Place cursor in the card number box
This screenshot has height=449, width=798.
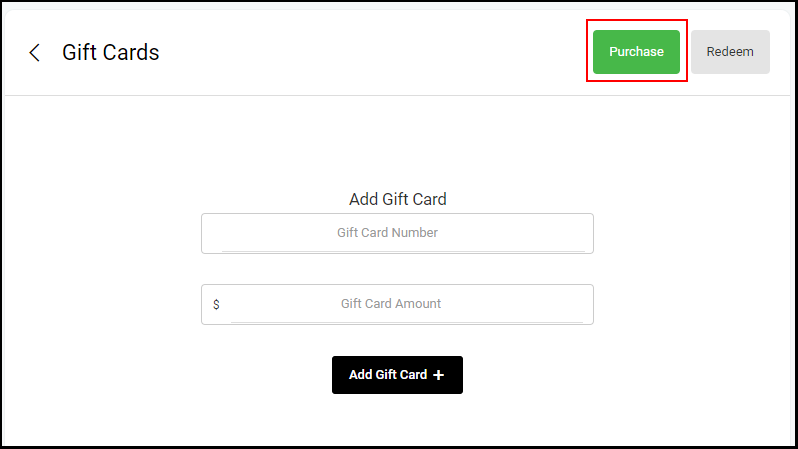[x=397, y=233]
